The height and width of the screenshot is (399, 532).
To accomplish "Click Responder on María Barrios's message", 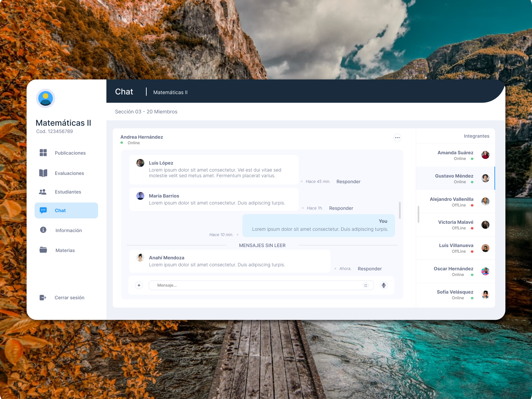I will [341, 208].
